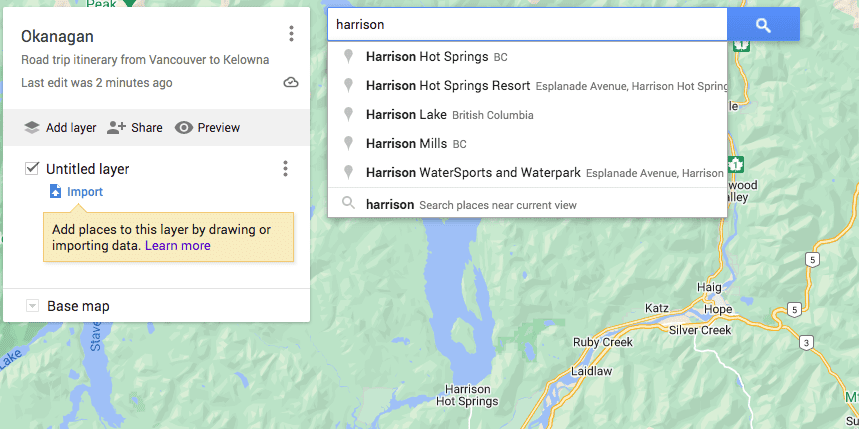Click the Hope town label on map
This screenshot has height=429, width=859.
(x=718, y=310)
